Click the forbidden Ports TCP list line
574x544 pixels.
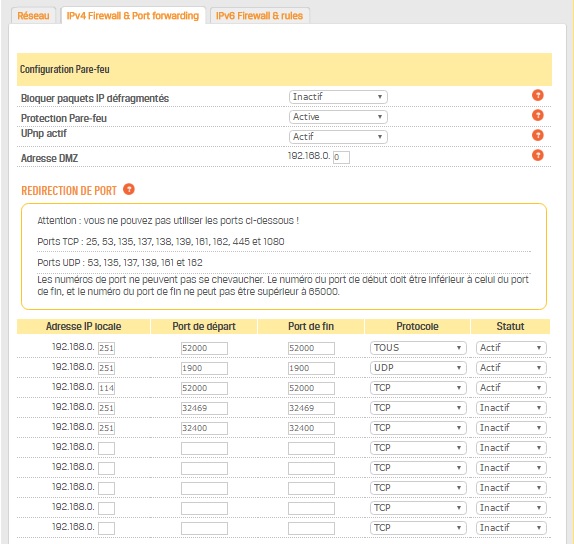click(161, 242)
